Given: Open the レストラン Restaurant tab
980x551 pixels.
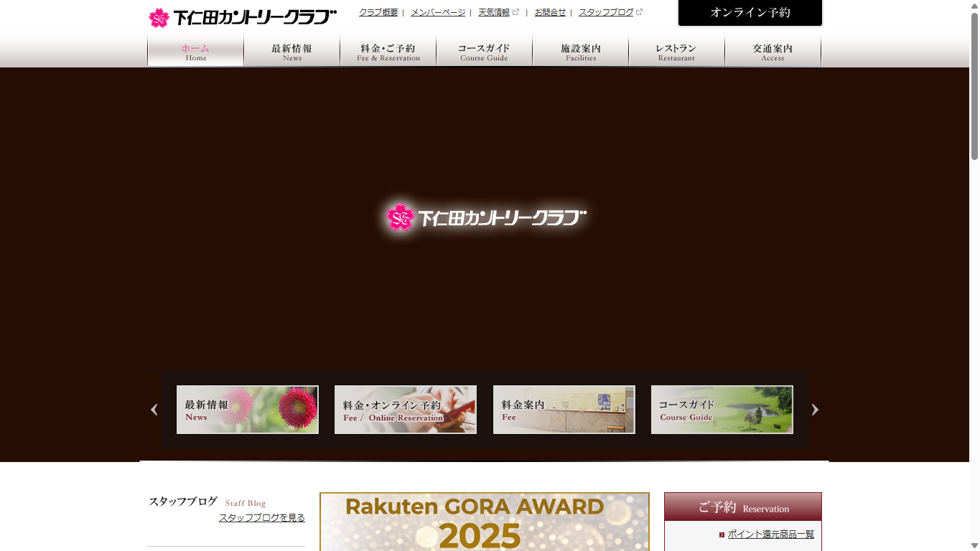Looking at the screenshot, I should click(676, 52).
